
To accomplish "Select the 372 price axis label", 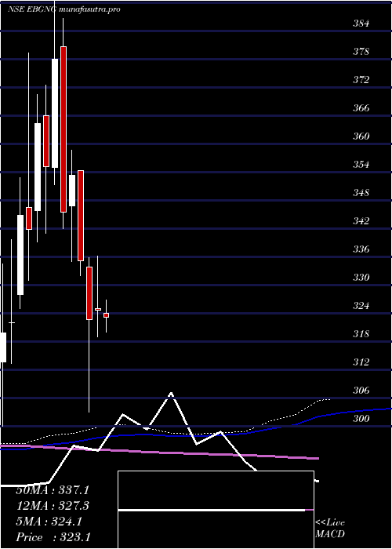I will [x=361, y=80].
